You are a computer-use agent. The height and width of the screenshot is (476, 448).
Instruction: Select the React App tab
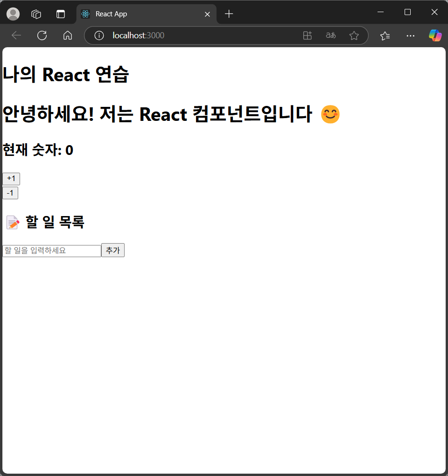(147, 14)
